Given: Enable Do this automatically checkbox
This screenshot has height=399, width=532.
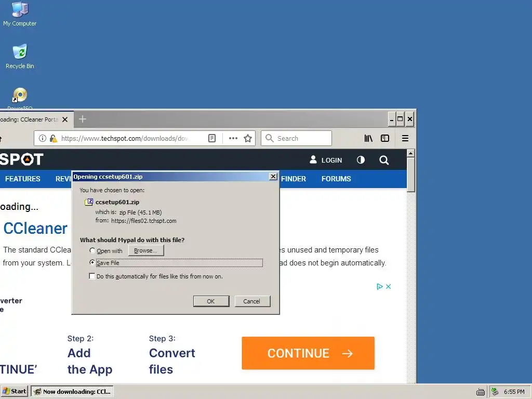Looking at the screenshot, I should (92, 276).
